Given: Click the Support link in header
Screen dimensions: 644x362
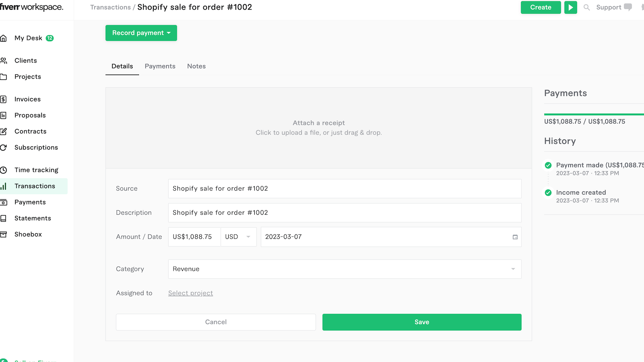Looking at the screenshot, I should click(x=609, y=7).
